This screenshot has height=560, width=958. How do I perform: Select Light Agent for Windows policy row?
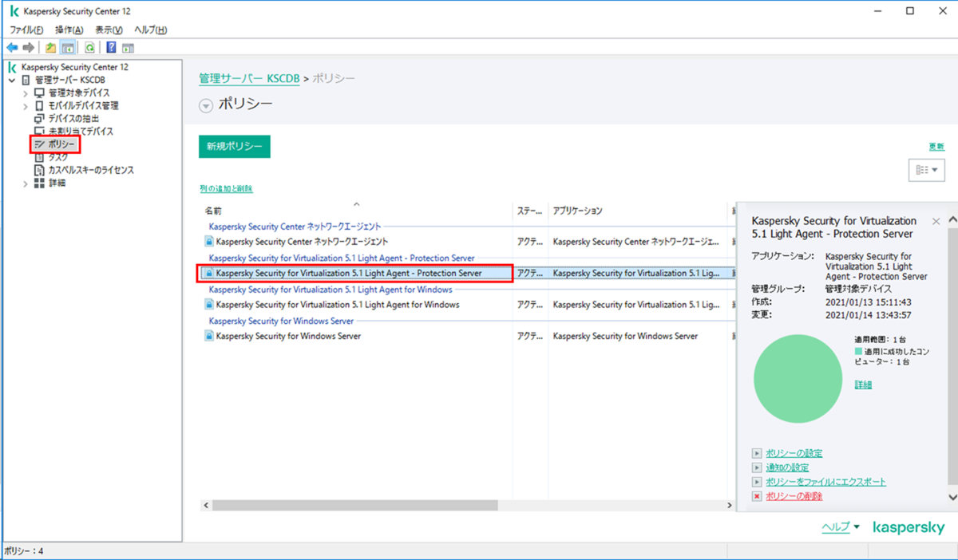tap(466, 305)
